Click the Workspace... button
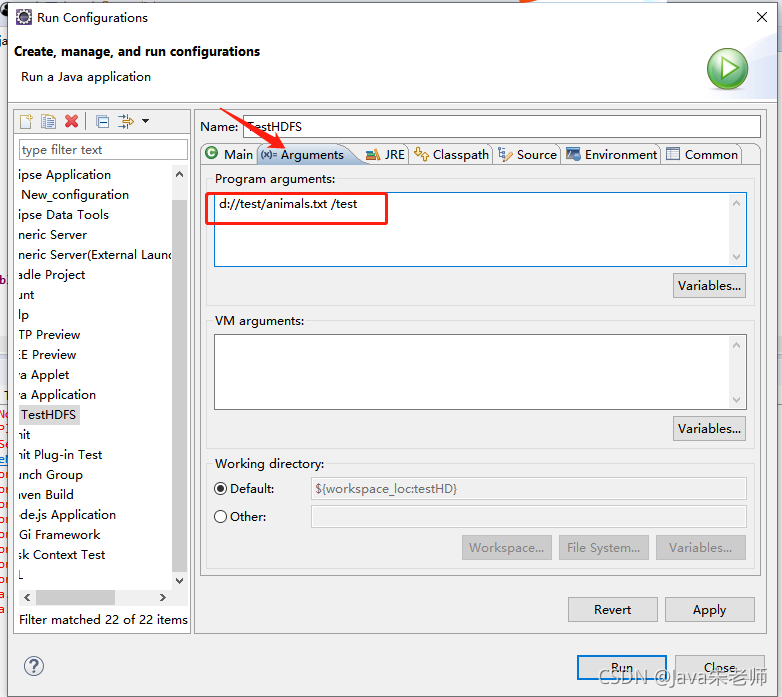 [507, 547]
